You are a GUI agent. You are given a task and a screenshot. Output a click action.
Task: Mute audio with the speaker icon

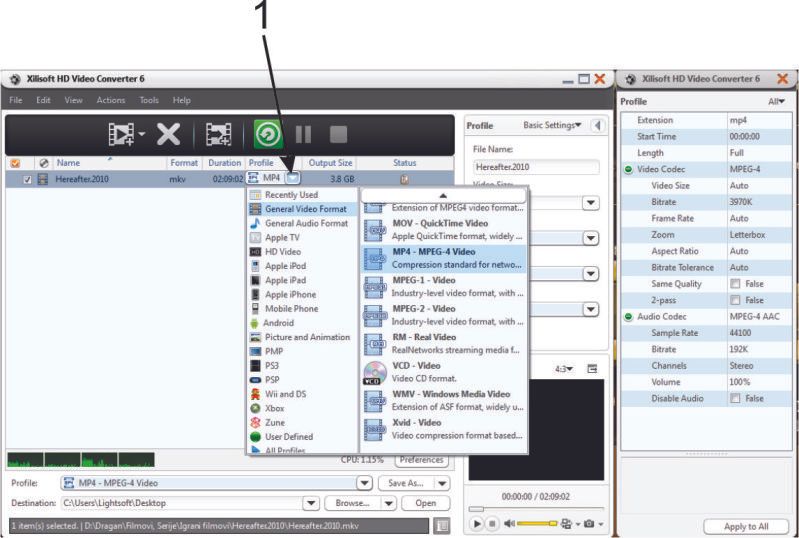point(509,523)
